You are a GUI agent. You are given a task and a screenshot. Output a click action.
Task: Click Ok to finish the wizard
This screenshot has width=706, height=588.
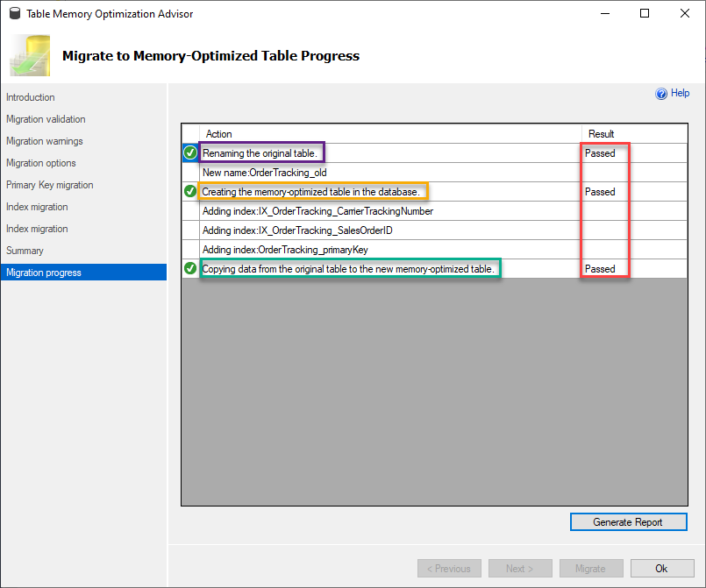point(662,568)
